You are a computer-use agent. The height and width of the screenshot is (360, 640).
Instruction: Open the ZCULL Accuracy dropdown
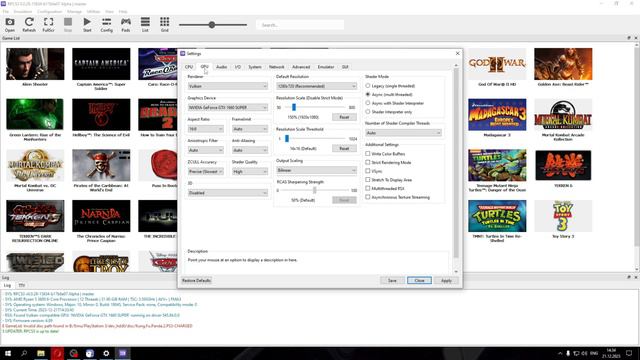(x=206, y=171)
